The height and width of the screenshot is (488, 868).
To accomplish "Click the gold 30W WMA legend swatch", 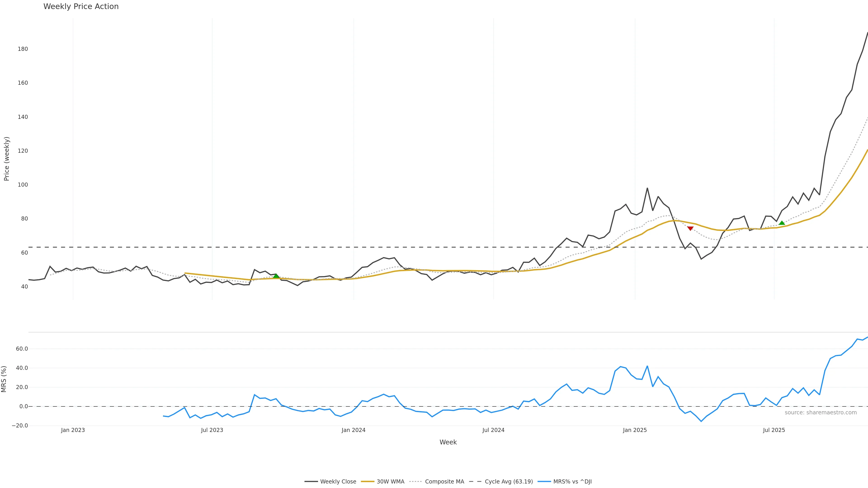I will (367, 482).
